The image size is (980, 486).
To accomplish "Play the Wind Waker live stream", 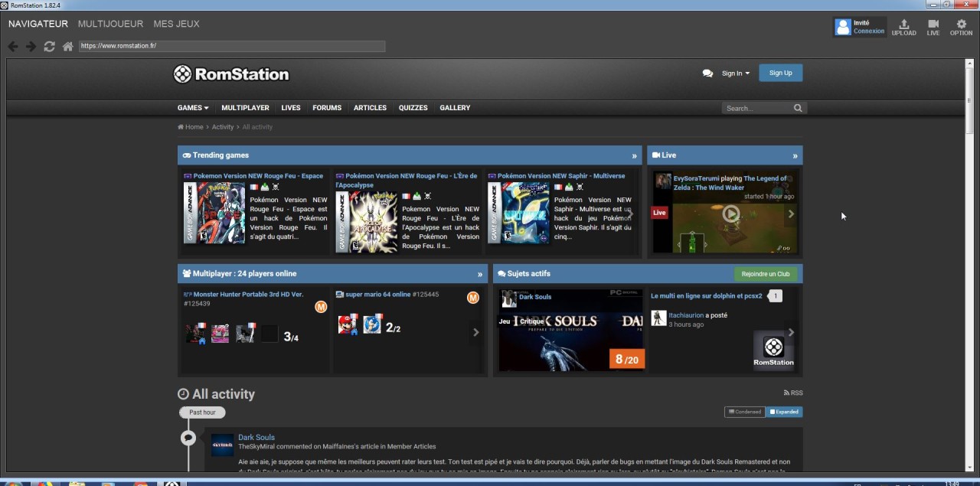I will point(731,214).
